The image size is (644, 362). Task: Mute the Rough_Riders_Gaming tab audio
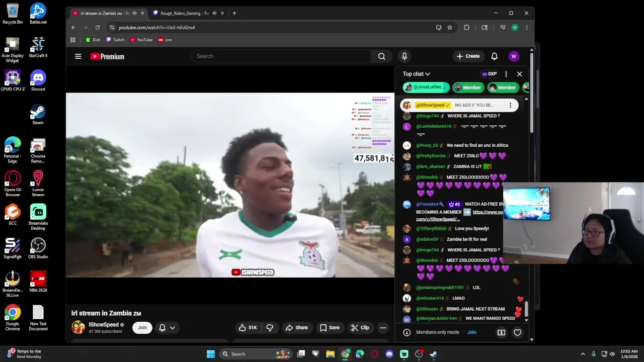pos(214,13)
